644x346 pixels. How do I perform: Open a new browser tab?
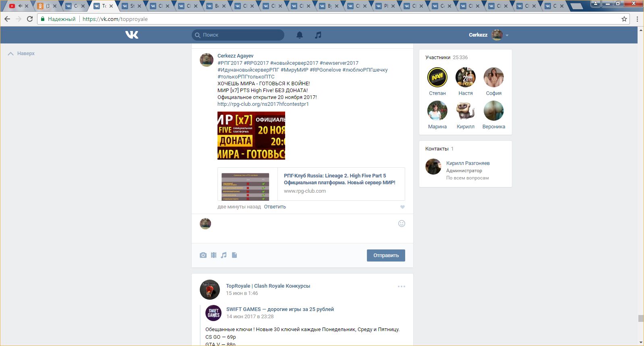577,6
